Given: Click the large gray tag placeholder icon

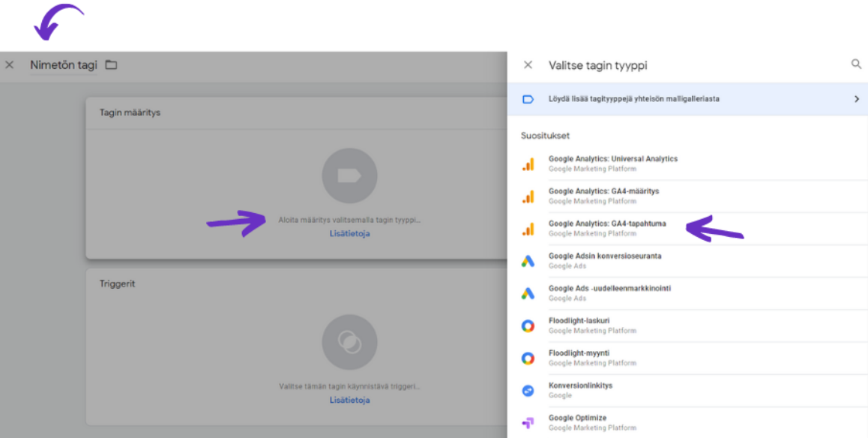Looking at the screenshot, I should [349, 175].
